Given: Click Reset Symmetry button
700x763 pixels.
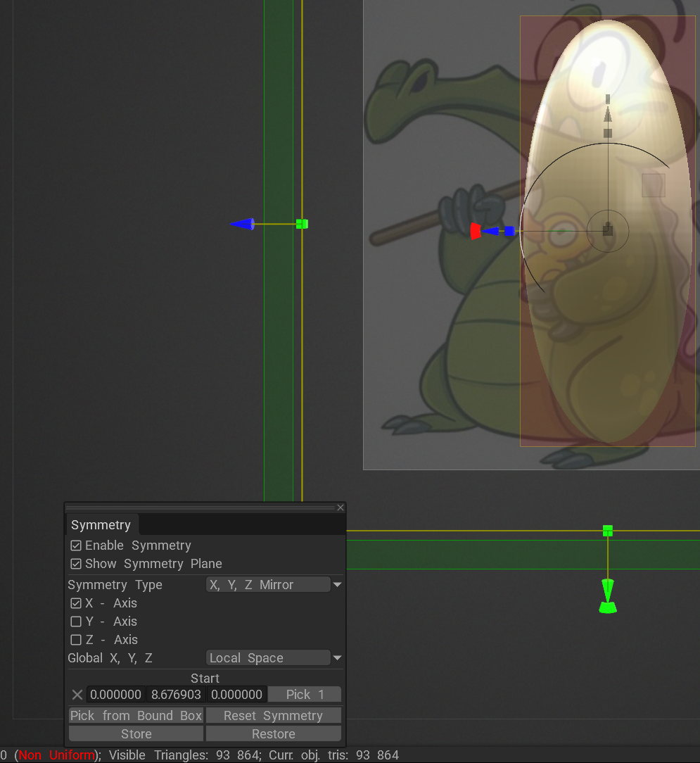Looking at the screenshot, I should tap(273, 716).
